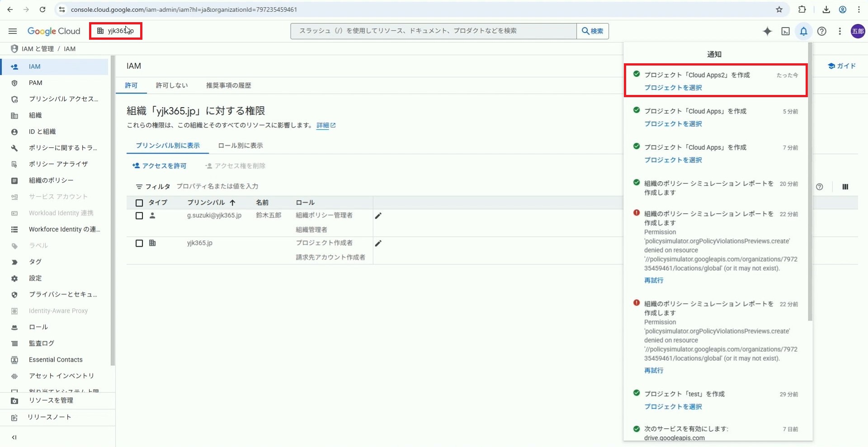The width and height of the screenshot is (868, 447).
Task: Open the main navigation hamburger menu
Action: (x=13, y=31)
